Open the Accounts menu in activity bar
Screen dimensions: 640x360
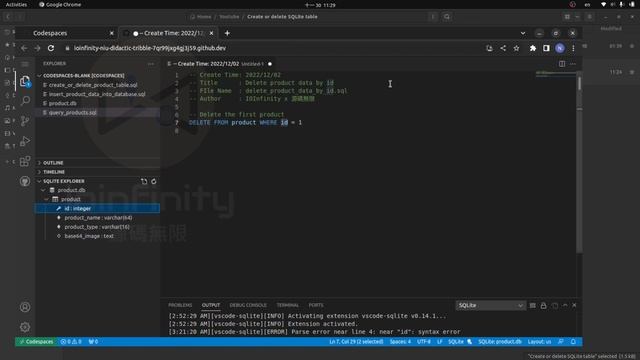(25, 307)
